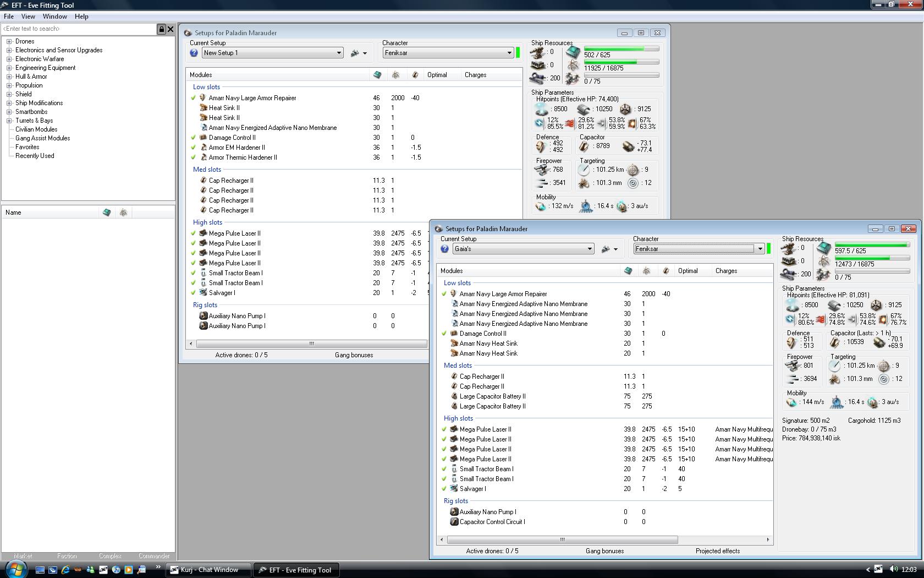Image resolution: width=924 pixels, height=578 pixels.
Task: Toggle the lock icon beside the search box
Action: [x=161, y=29]
